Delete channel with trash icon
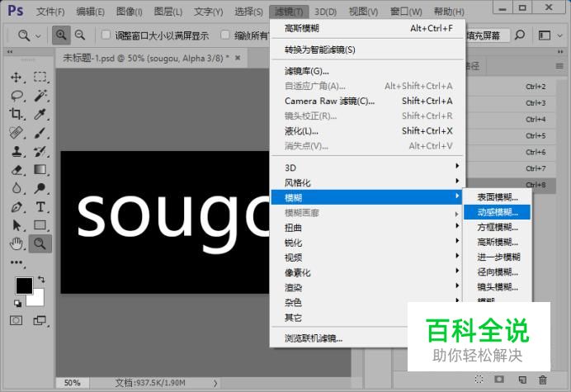The width and height of the screenshot is (571, 392). 543,380
